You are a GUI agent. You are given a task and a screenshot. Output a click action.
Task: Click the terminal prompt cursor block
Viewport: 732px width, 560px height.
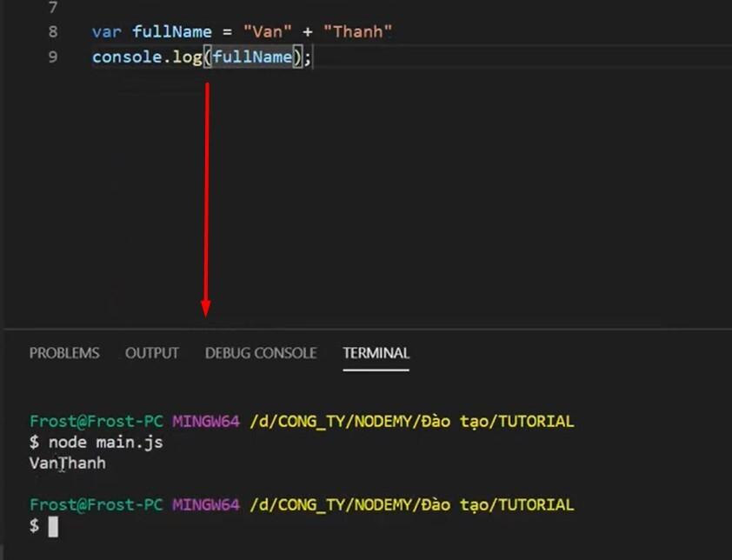click(x=52, y=527)
